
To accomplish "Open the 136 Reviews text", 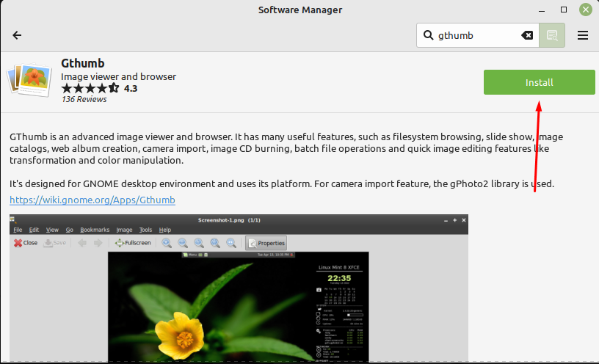I will (84, 99).
